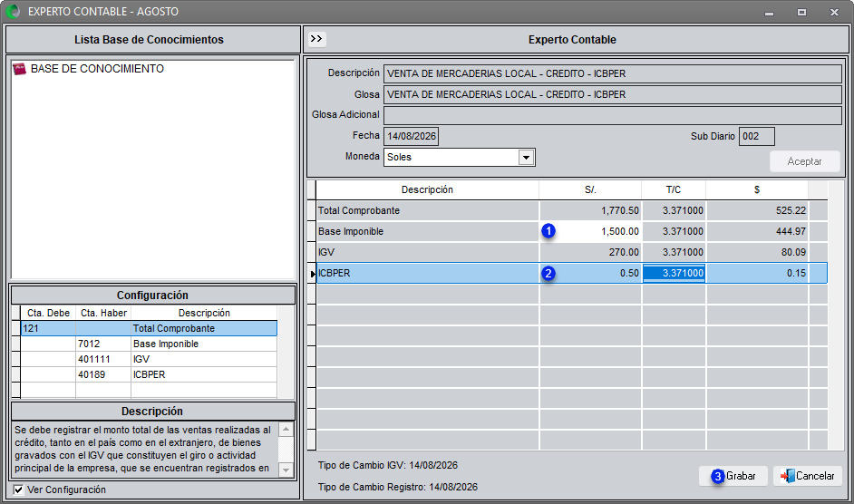Click the 1,500.00 Base Imponible amount

tap(590, 231)
